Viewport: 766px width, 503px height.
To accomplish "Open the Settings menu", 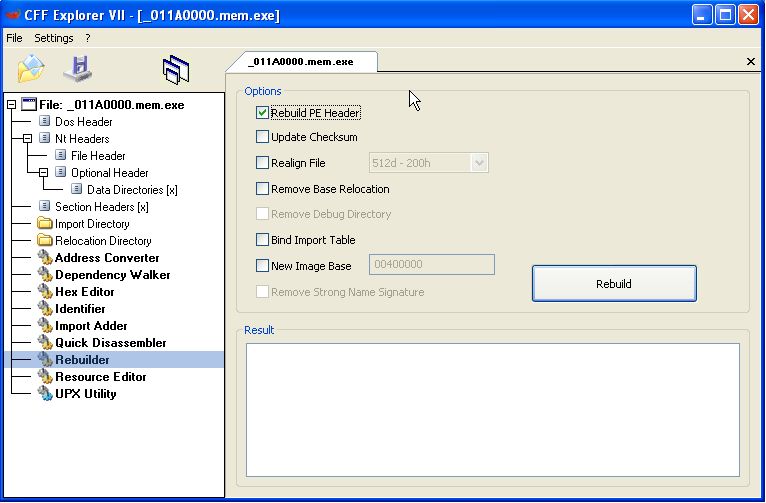I will click(54, 38).
